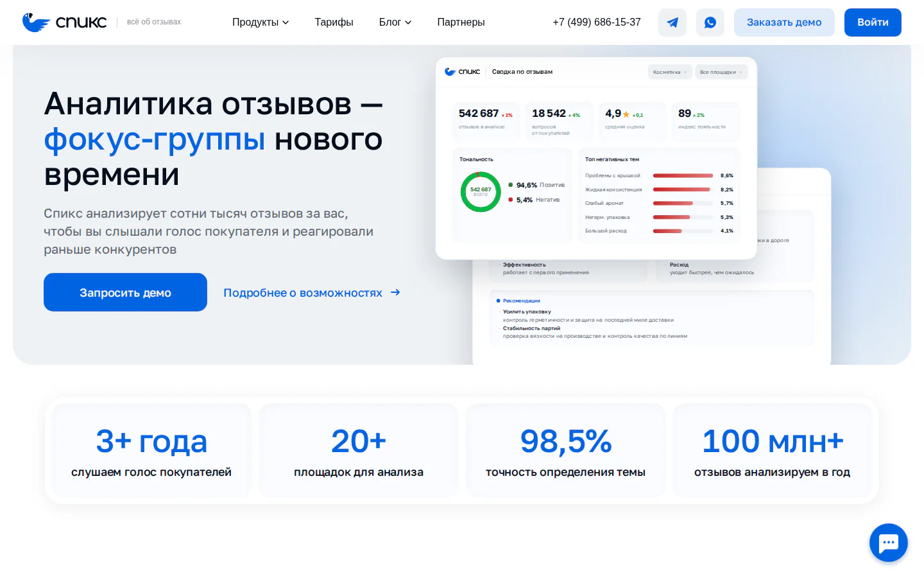924x578 pixels.
Task: Expand the Продукты dropdown menu
Action: tap(261, 22)
